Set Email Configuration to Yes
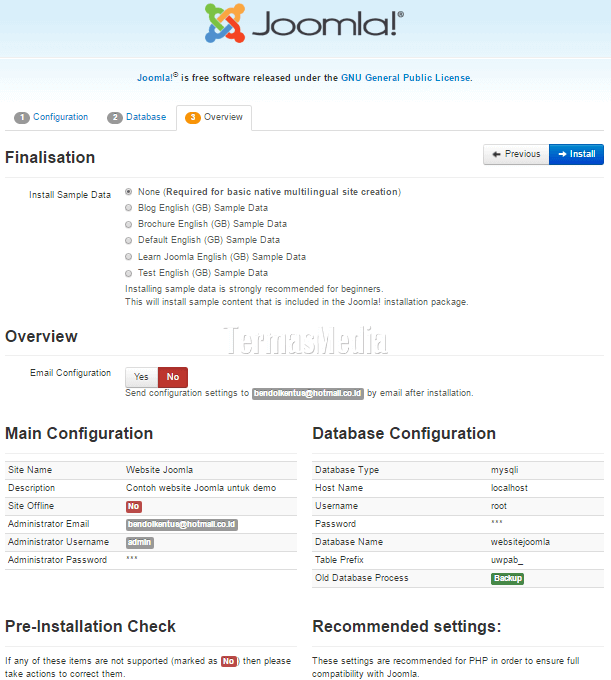 [x=141, y=377]
